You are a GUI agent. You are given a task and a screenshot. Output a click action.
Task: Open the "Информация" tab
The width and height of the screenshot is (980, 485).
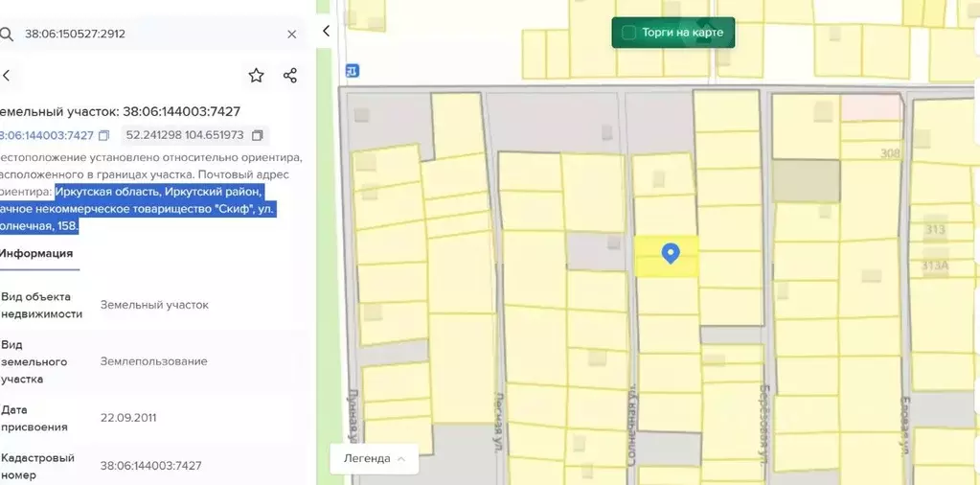click(36, 254)
